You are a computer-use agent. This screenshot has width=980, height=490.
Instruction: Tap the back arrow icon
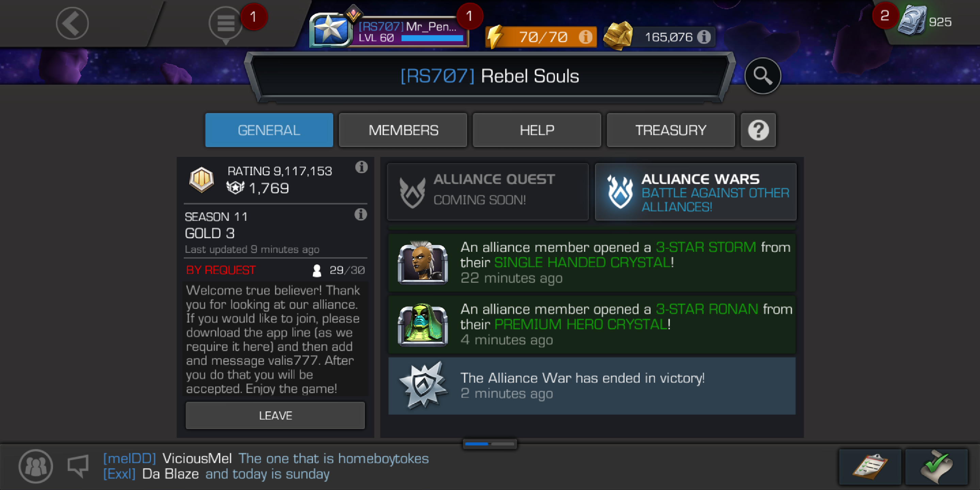pos(72,23)
